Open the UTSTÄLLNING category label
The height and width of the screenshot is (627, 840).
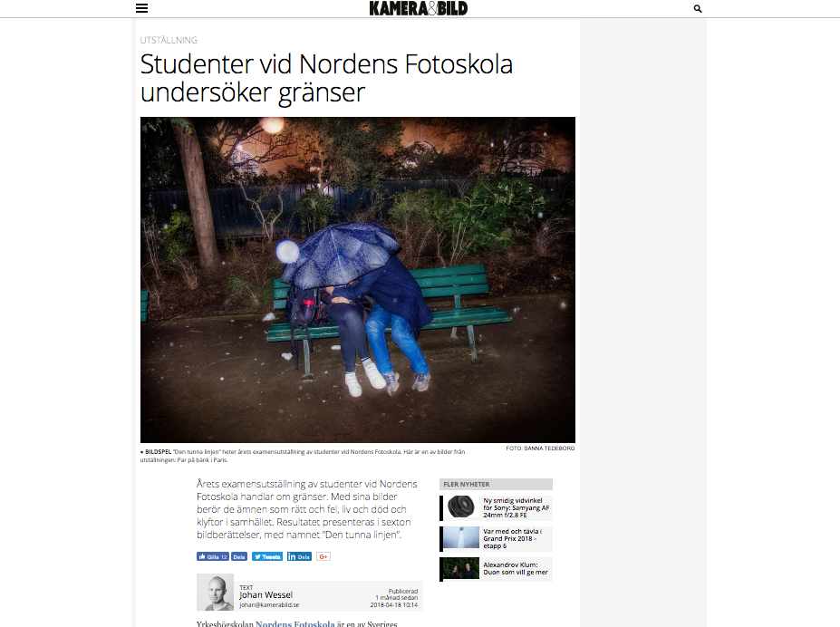click(169, 40)
